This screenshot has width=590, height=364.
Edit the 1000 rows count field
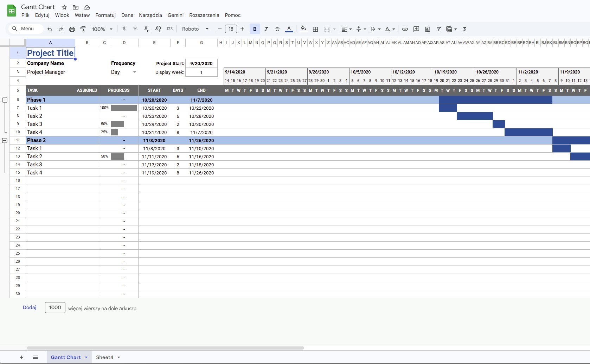tap(55, 307)
